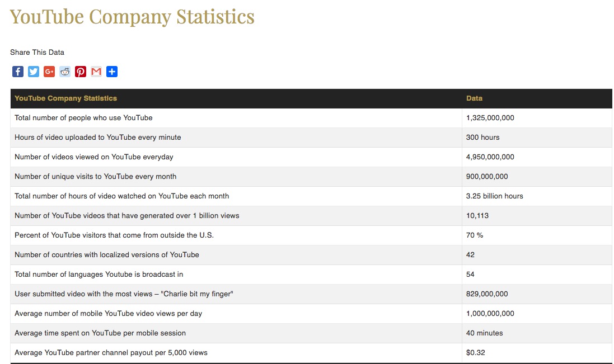Select the 'Charlie bit my finger' row label
The height and width of the screenshot is (364, 614).
(x=124, y=294)
